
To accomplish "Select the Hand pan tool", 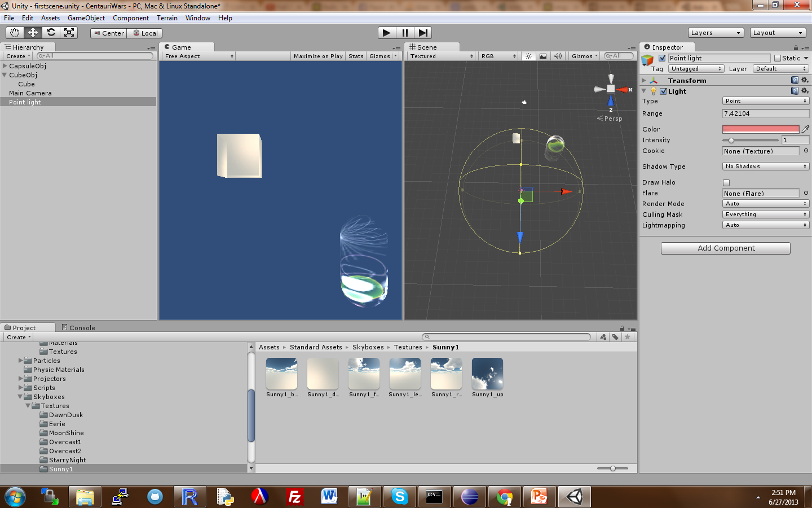I will tap(15, 32).
